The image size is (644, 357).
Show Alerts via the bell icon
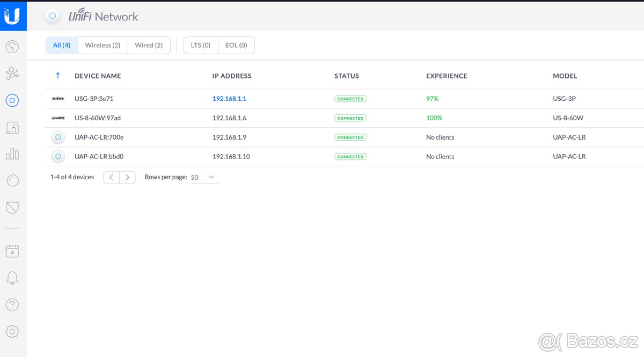click(12, 278)
